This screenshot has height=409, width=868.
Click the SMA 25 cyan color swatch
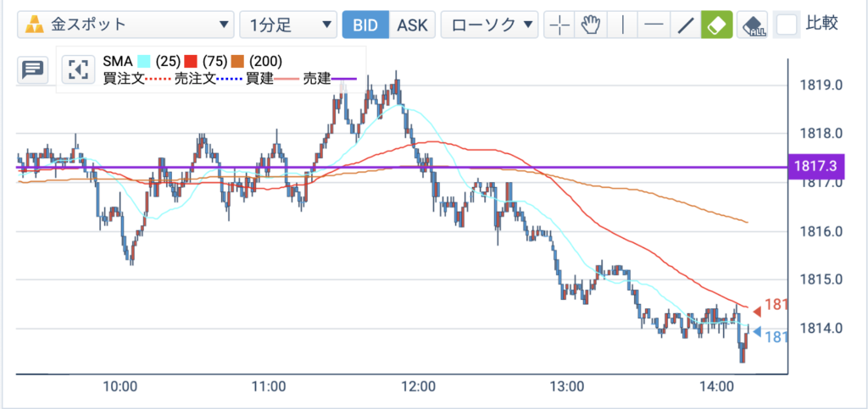coord(144,61)
